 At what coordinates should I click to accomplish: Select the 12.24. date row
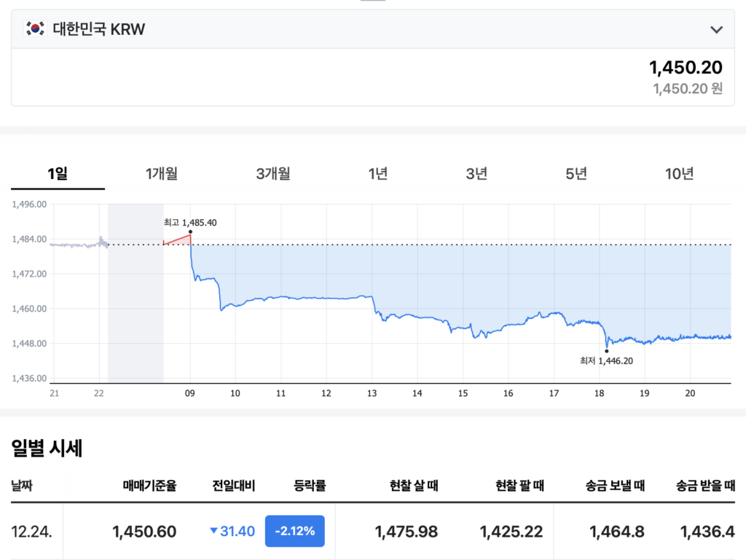pyautogui.click(x=31, y=532)
